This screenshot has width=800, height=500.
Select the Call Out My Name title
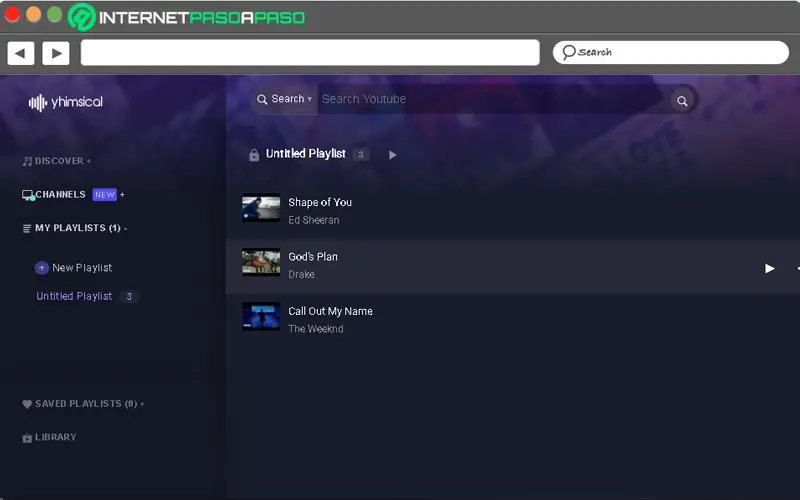(330, 311)
